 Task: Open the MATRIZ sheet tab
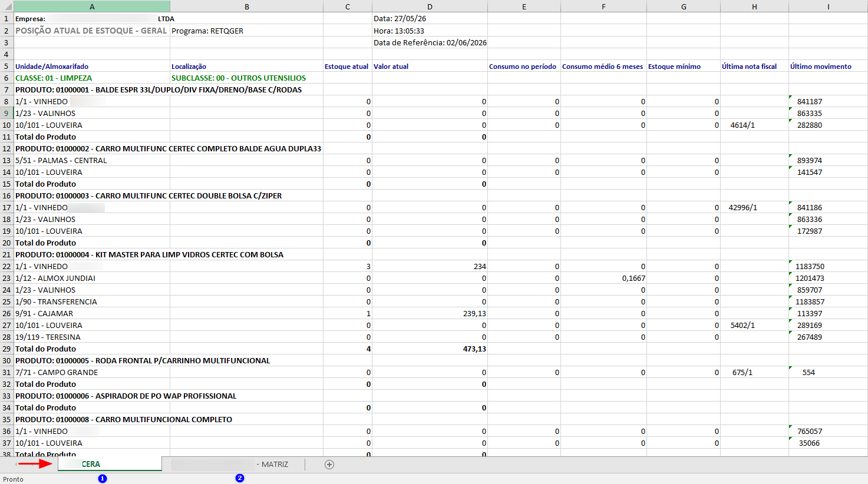pos(233,464)
